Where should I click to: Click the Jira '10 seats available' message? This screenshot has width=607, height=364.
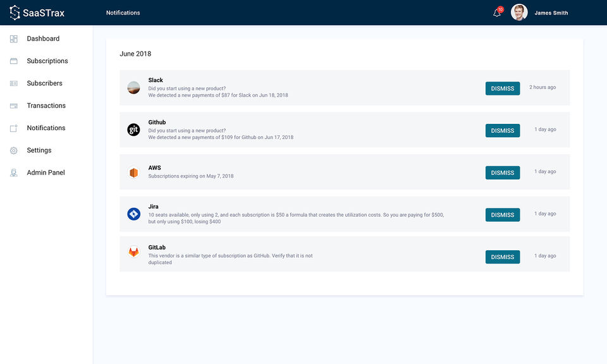click(296, 218)
